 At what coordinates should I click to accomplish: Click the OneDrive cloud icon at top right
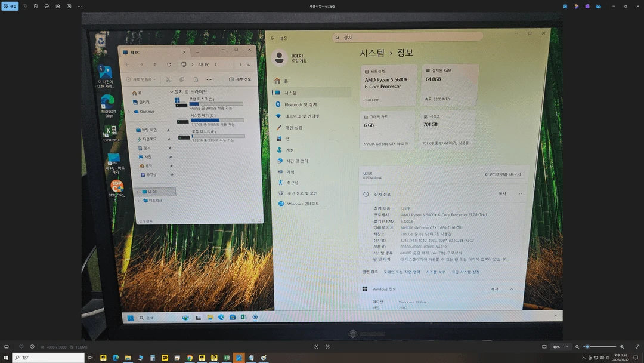(x=599, y=6)
